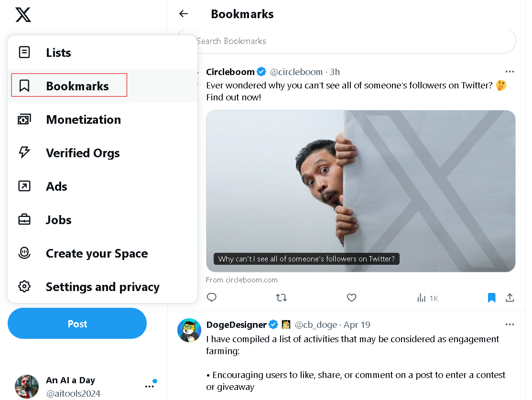Click Circleboom's verified badge

[261, 71]
